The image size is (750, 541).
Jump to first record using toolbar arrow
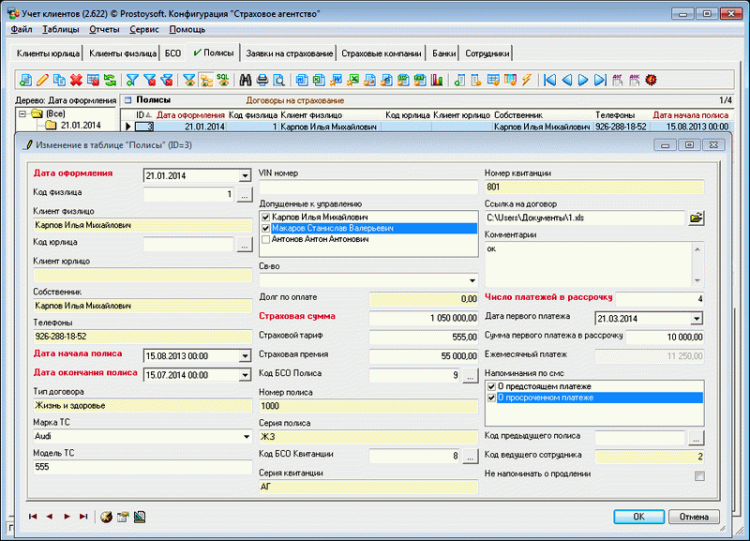(x=550, y=79)
